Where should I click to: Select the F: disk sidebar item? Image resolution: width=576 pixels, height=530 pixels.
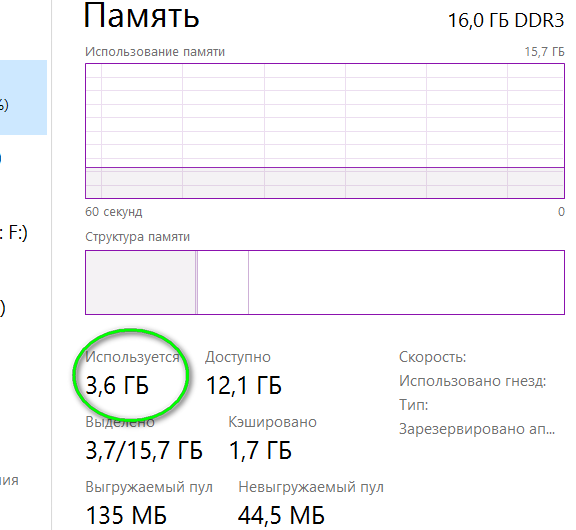[x=13, y=233]
